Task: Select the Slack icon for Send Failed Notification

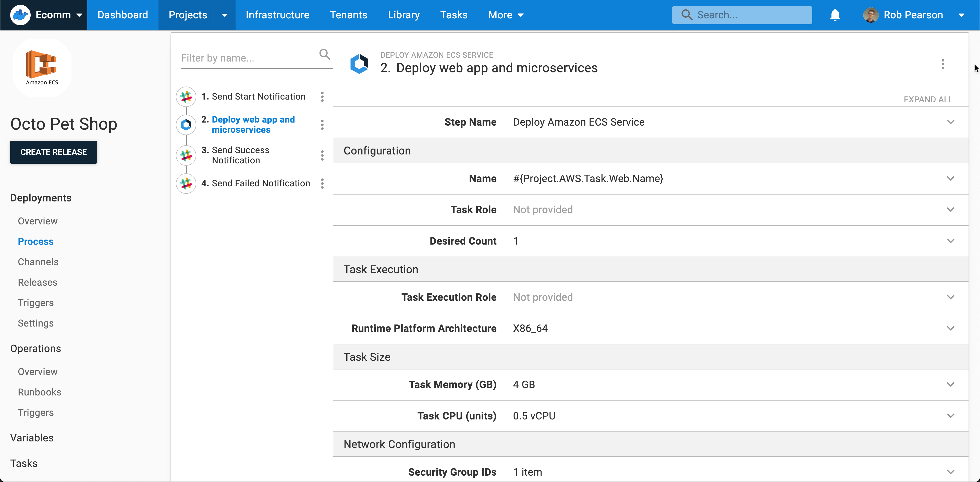Action: (x=186, y=183)
